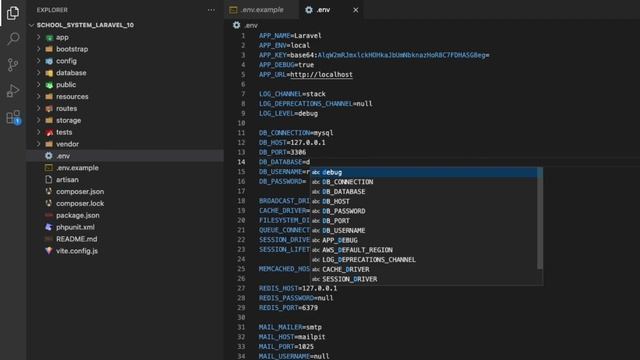Click line number 14 in gutter
Viewport: 640px width, 360px height.
coord(241,162)
